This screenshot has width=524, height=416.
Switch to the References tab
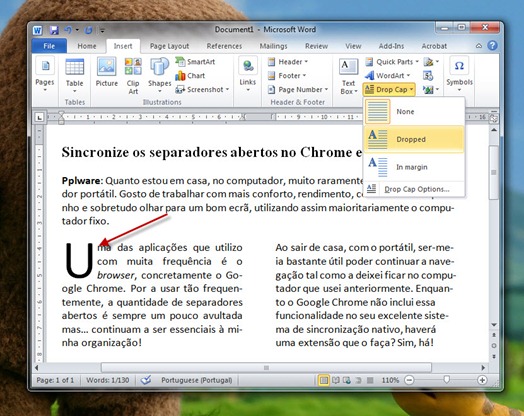point(224,46)
